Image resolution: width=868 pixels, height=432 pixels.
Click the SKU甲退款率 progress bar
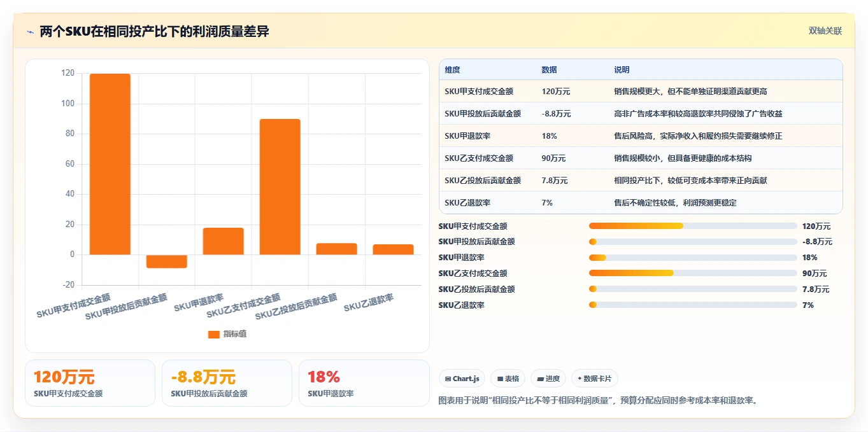coord(693,258)
